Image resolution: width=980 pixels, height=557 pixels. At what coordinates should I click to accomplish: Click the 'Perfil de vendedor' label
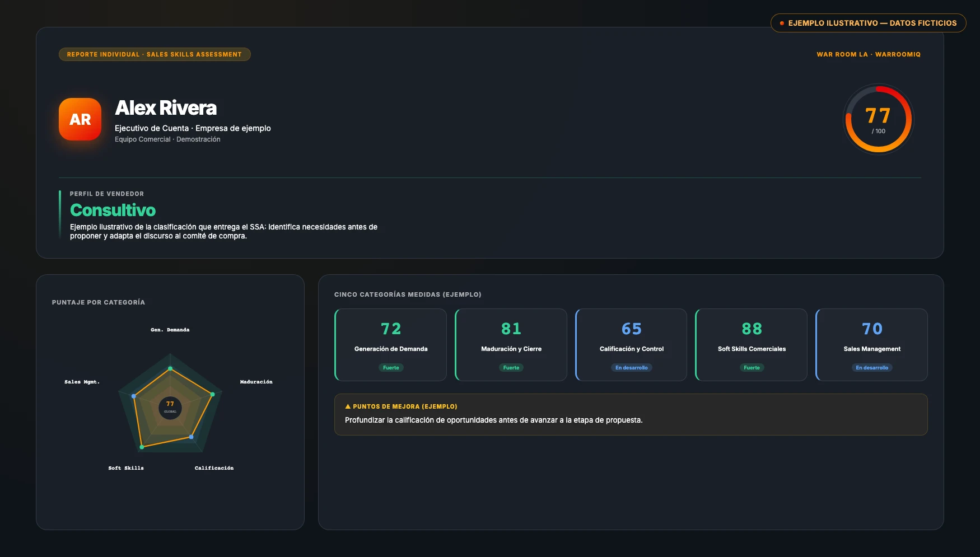click(x=107, y=194)
